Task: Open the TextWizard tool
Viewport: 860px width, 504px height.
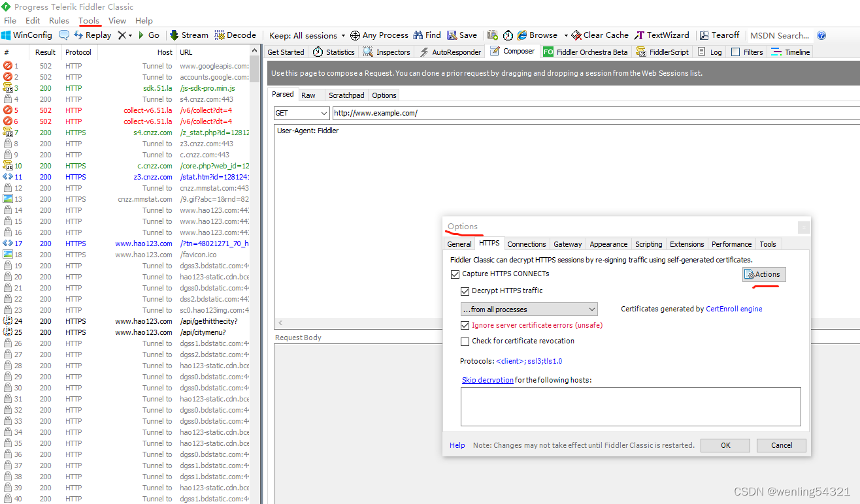Action: click(x=662, y=35)
